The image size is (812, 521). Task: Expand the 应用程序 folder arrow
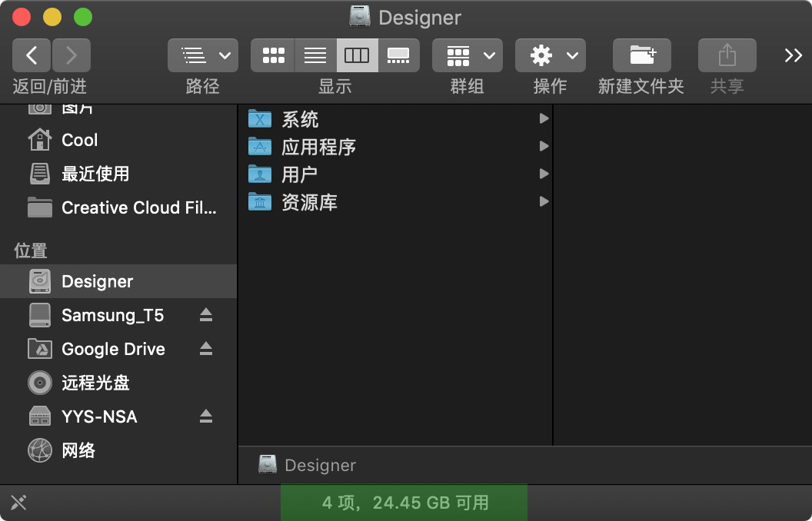tap(544, 147)
